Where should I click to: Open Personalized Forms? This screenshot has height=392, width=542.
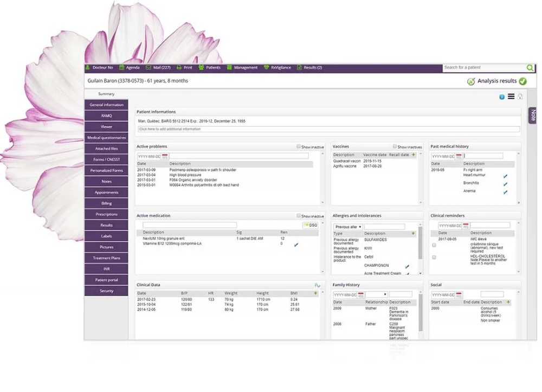(106, 170)
